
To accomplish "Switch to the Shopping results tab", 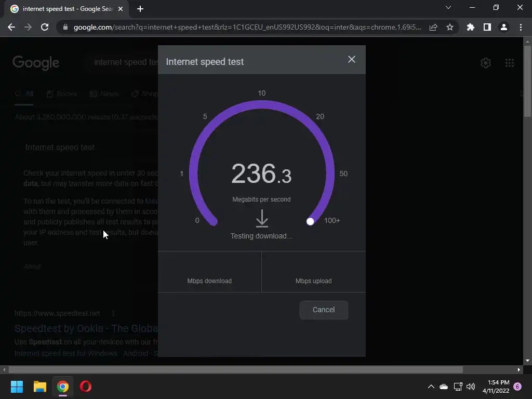I will click(x=144, y=94).
